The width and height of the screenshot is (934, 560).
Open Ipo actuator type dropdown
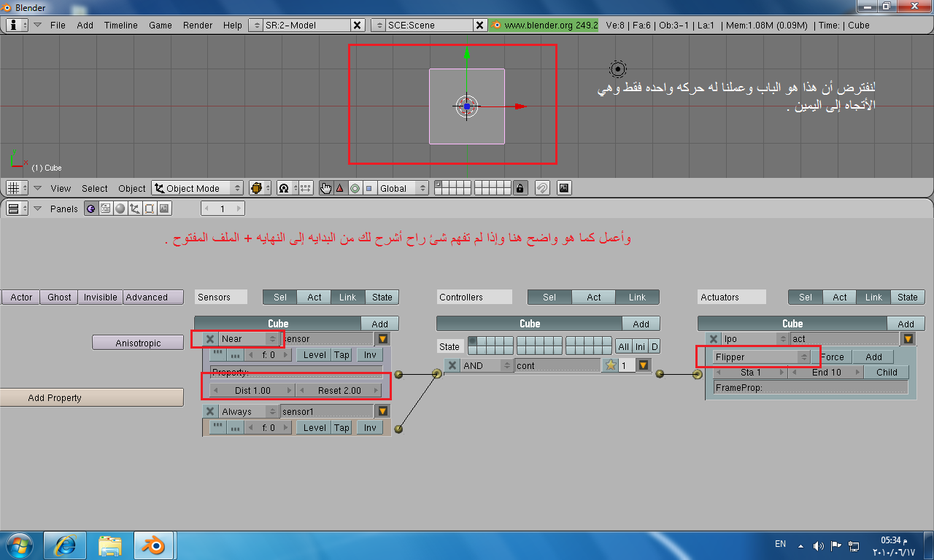(x=755, y=339)
